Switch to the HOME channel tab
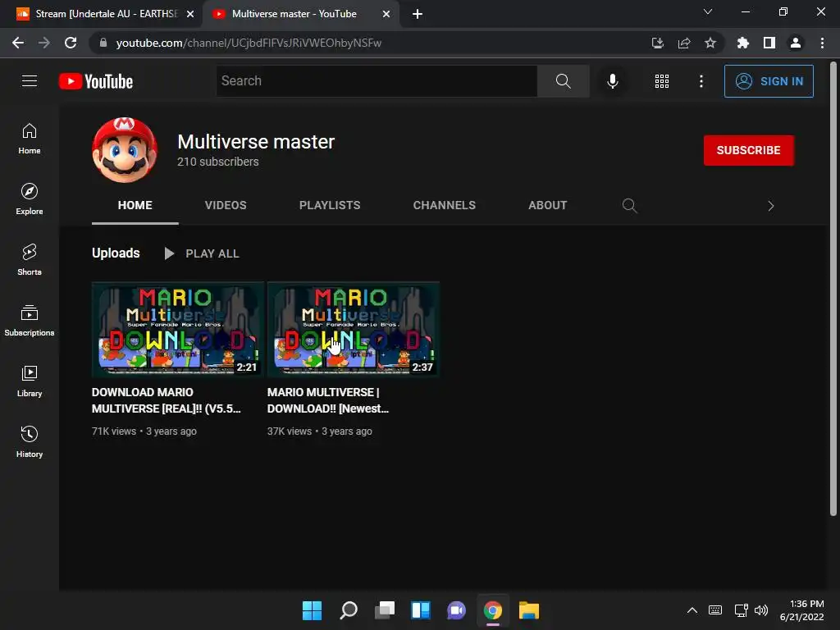The width and height of the screenshot is (840, 630). click(135, 205)
